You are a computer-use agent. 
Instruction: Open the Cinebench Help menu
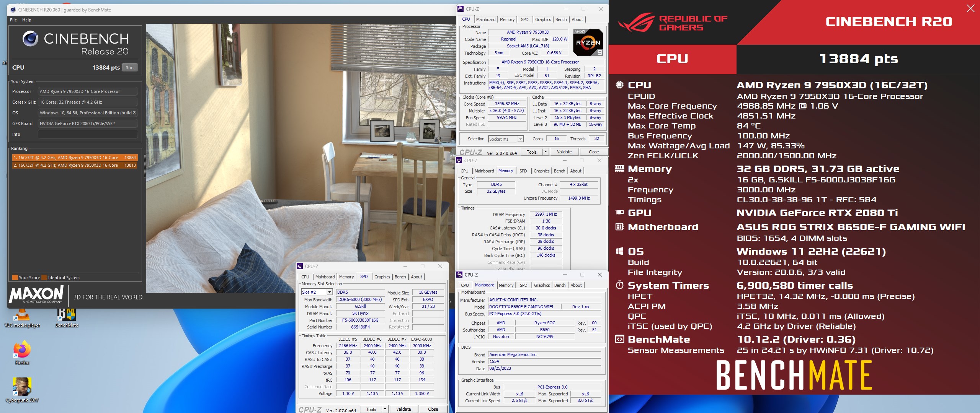pos(27,20)
